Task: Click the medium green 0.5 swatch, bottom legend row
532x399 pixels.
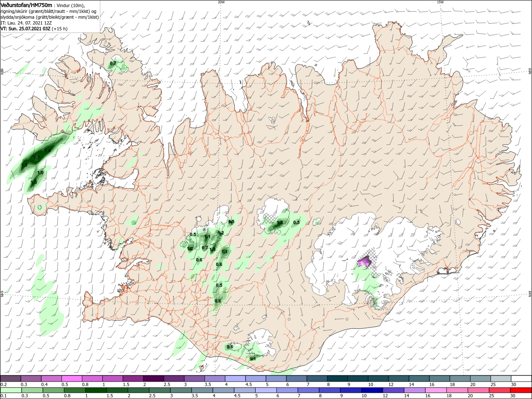Action: [x=53, y=390]
